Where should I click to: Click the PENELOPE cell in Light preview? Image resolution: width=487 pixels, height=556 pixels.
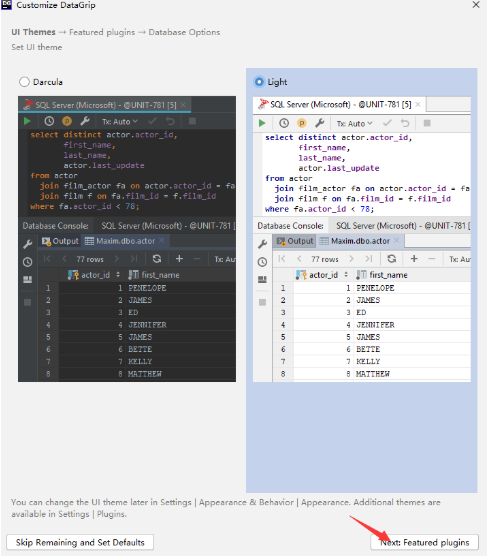click(412, 288)
